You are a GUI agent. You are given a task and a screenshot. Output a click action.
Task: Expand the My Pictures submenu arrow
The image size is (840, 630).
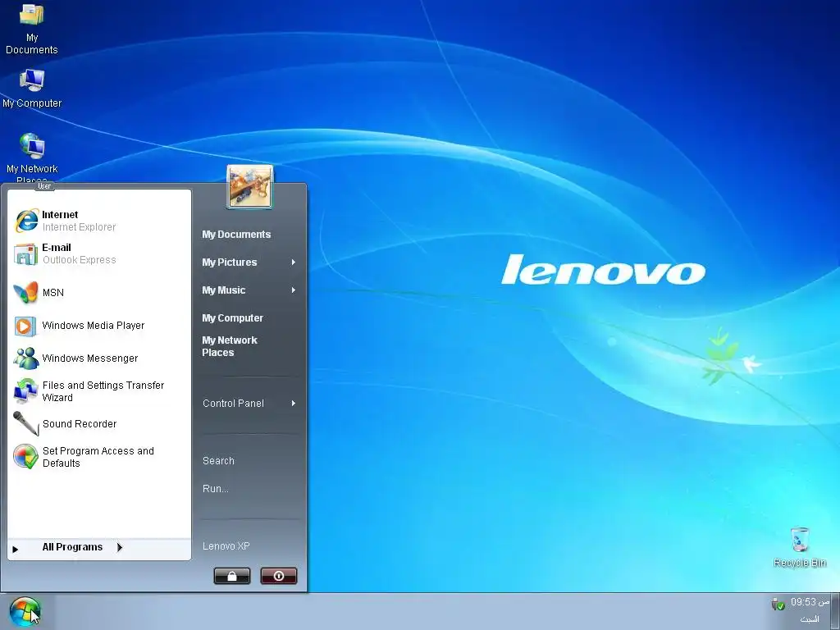pyautogui.click(x=294, y=262)
